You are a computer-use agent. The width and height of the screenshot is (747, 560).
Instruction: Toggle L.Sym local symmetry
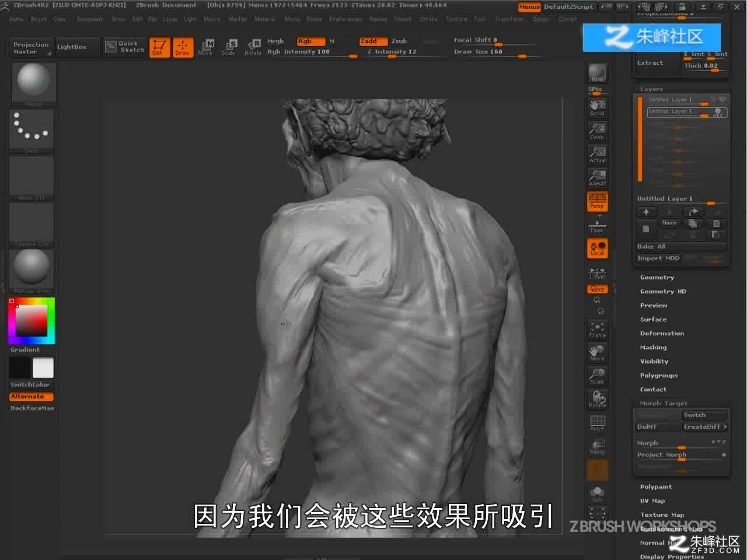click(x=597, y=272)
